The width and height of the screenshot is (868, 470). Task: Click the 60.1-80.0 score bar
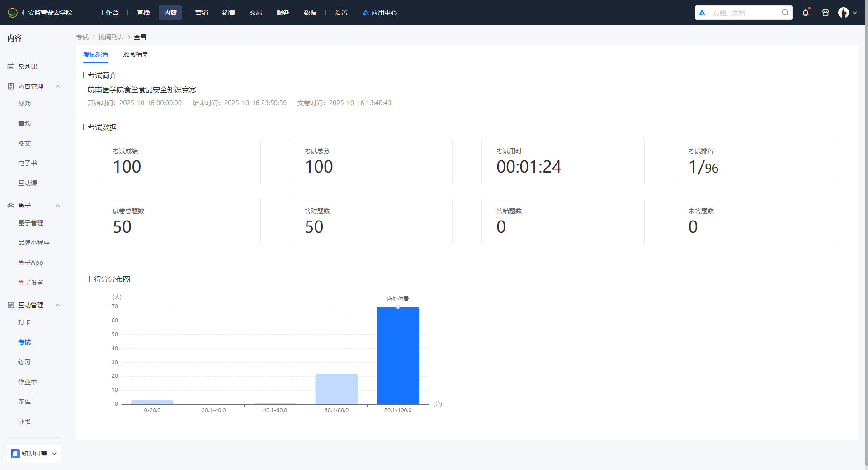pos(336,389)
